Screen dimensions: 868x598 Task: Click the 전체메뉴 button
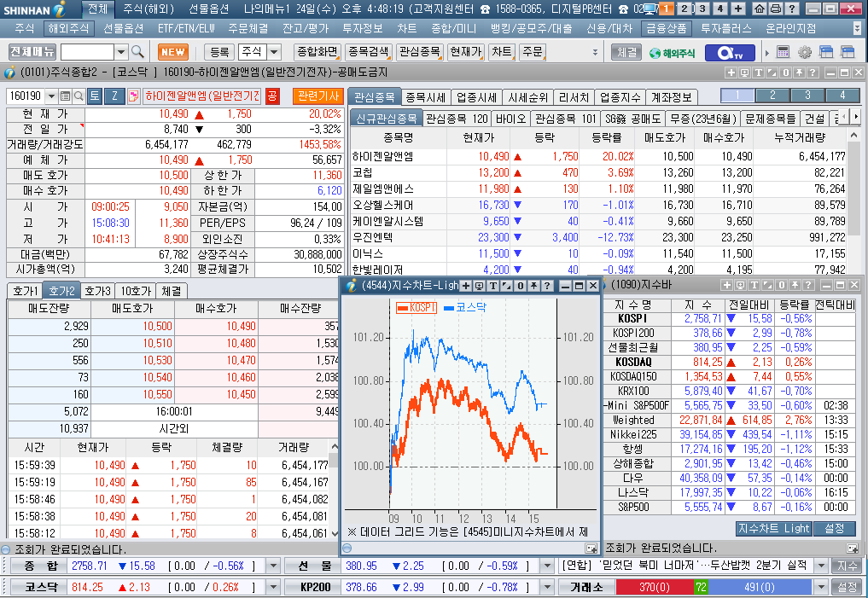coord(32,52)
